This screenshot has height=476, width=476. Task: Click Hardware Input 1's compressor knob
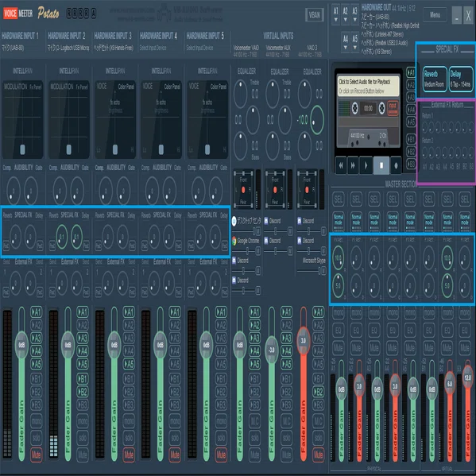click(13, 191)
